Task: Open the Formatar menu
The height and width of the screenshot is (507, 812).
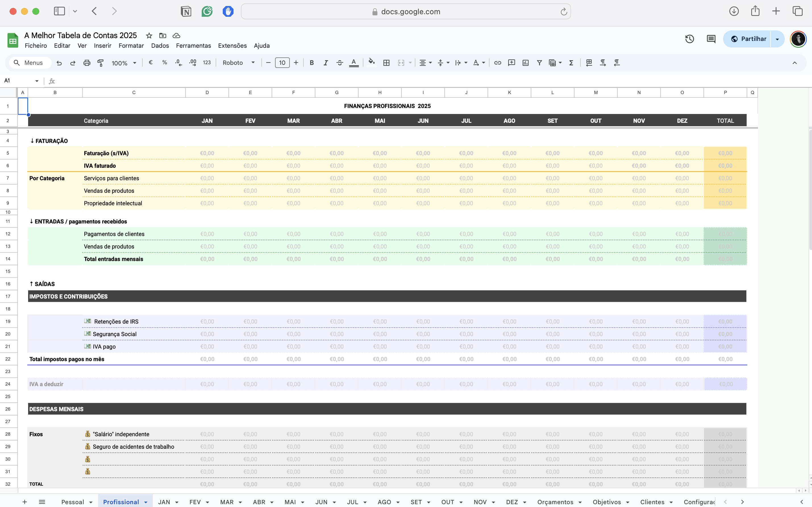Action: click(x=131, y=45)
